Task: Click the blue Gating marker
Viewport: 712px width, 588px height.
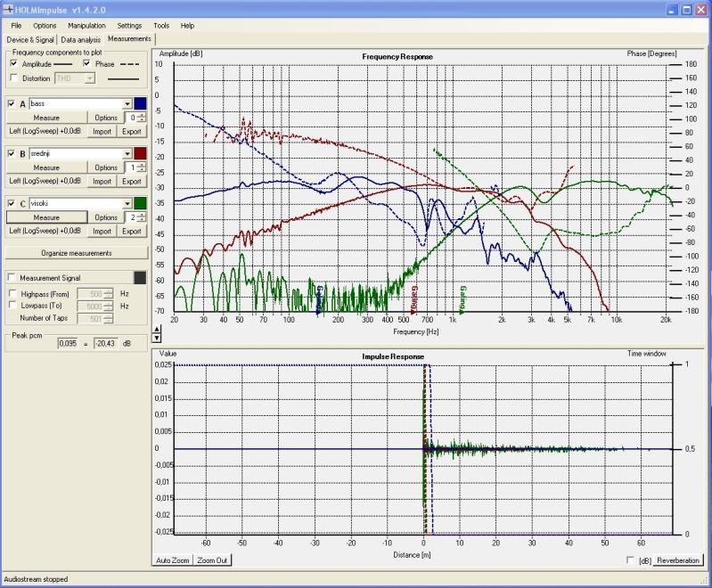Action: pos(319,299)
